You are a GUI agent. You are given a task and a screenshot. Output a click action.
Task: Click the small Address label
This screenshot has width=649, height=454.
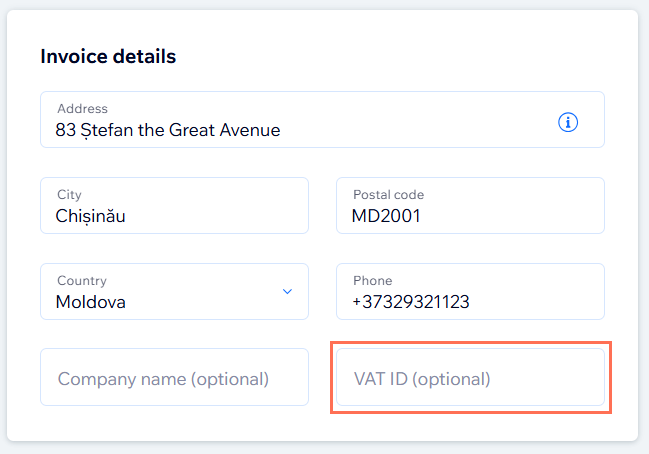click(x=82, y=108)
